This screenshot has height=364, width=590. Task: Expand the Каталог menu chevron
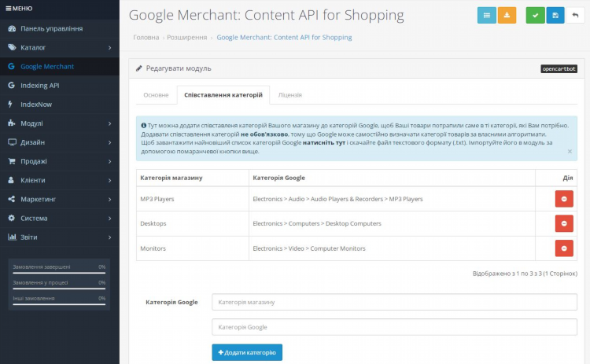tap(110, 48)
